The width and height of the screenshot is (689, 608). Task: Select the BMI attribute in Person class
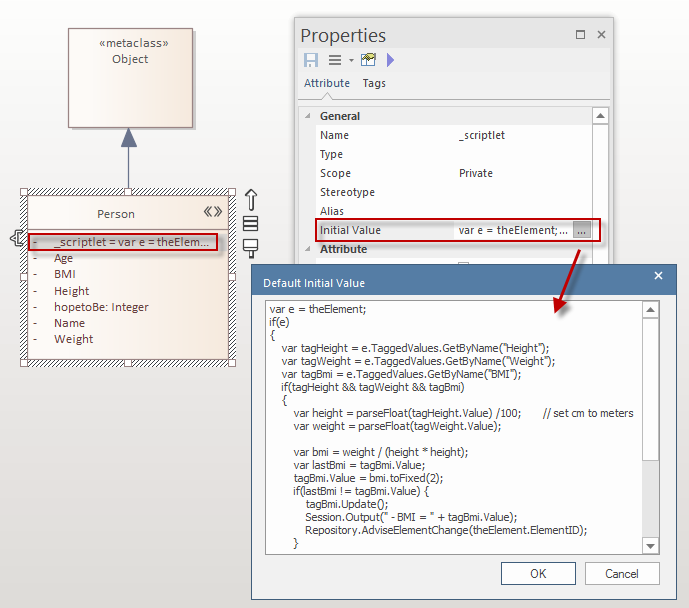click(65, 274)
